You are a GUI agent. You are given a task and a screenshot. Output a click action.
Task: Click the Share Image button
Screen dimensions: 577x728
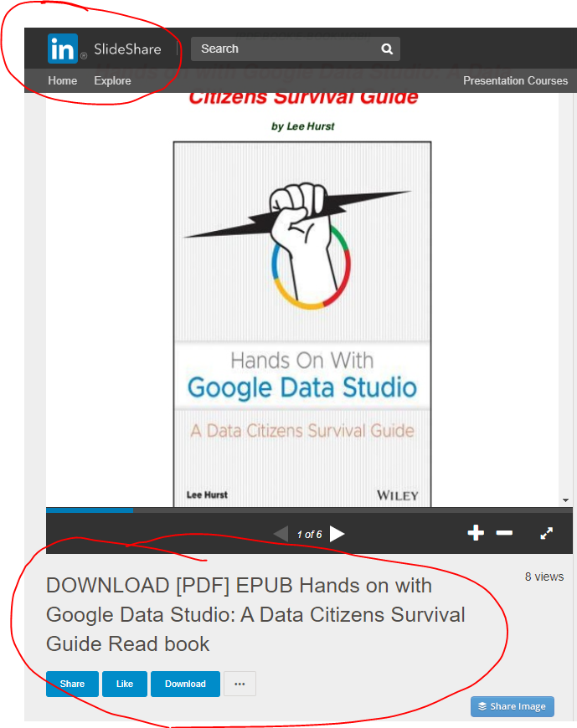[x=513, y=706]
